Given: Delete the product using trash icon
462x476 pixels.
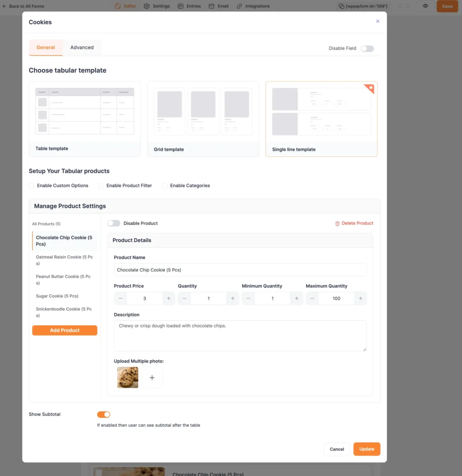Looking at the screenshot, I should [x=338, y=223].
